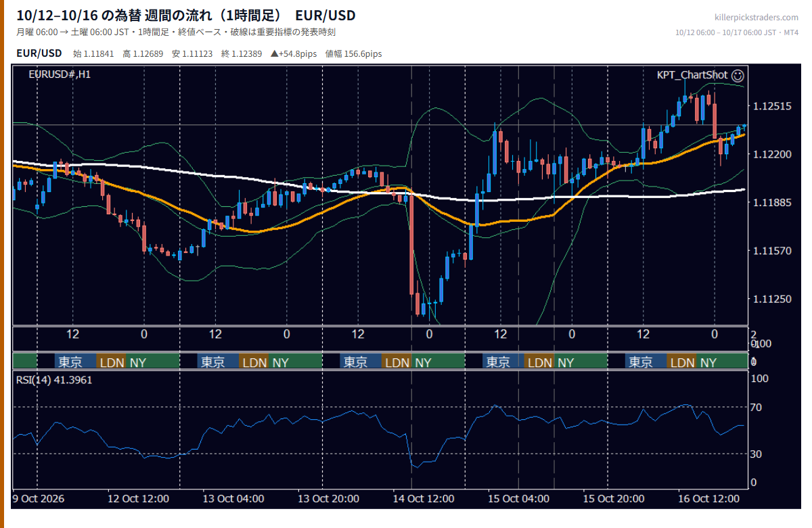
Task: Click the smiley face icon beside KPT_ChartShot
Action: [738, 75]
